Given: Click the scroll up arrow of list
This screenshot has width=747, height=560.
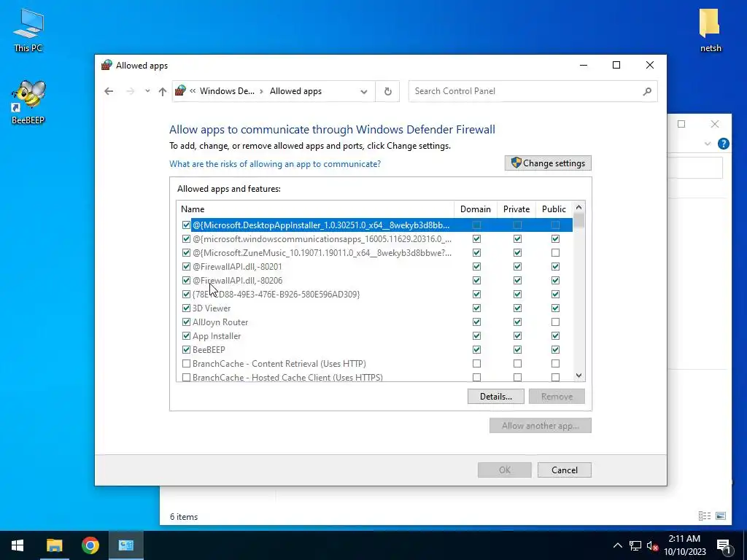Looking at the screenshot, I should (x=578, y=207).
